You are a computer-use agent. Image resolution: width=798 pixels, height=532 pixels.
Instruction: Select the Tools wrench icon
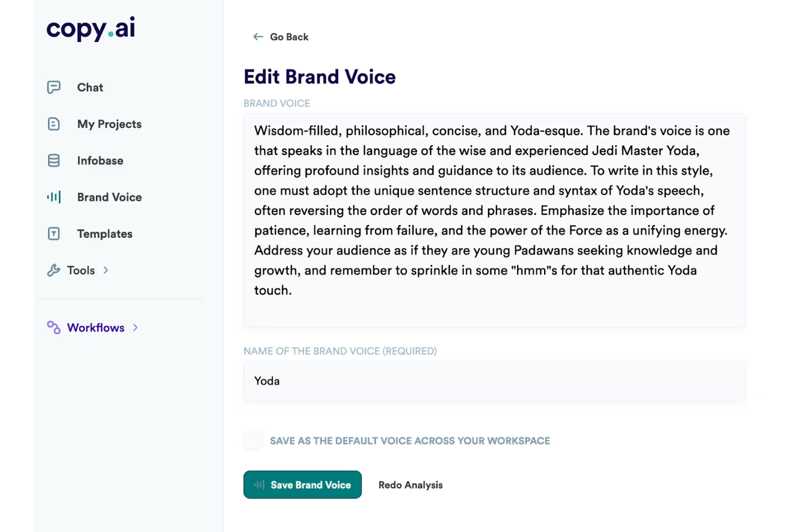54,270
